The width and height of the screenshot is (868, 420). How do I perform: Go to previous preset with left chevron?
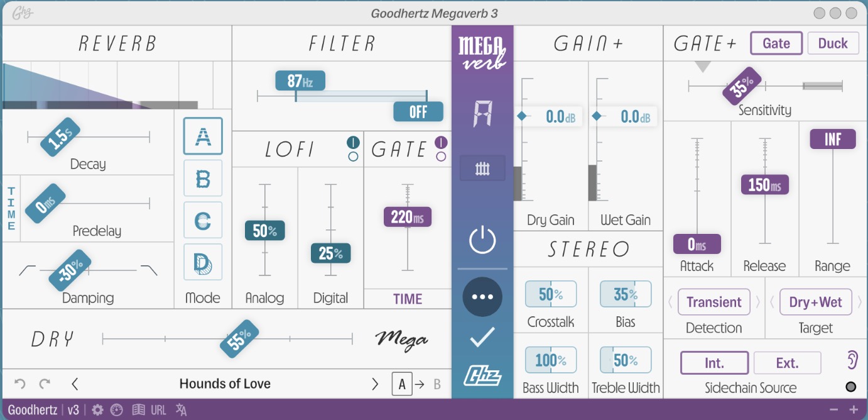coord(74,384)
